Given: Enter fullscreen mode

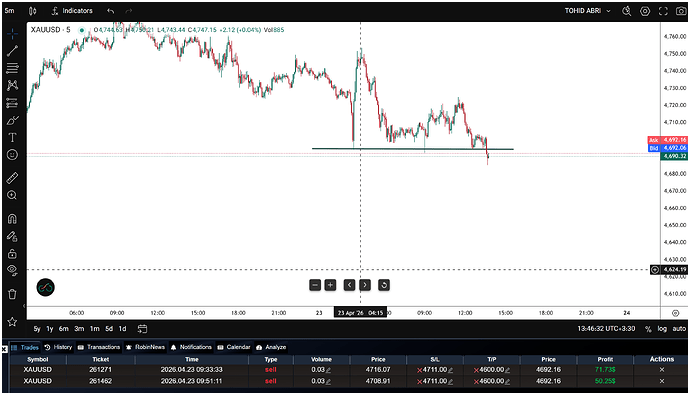Looking at the screenshot, I should (x=663, y=11).
